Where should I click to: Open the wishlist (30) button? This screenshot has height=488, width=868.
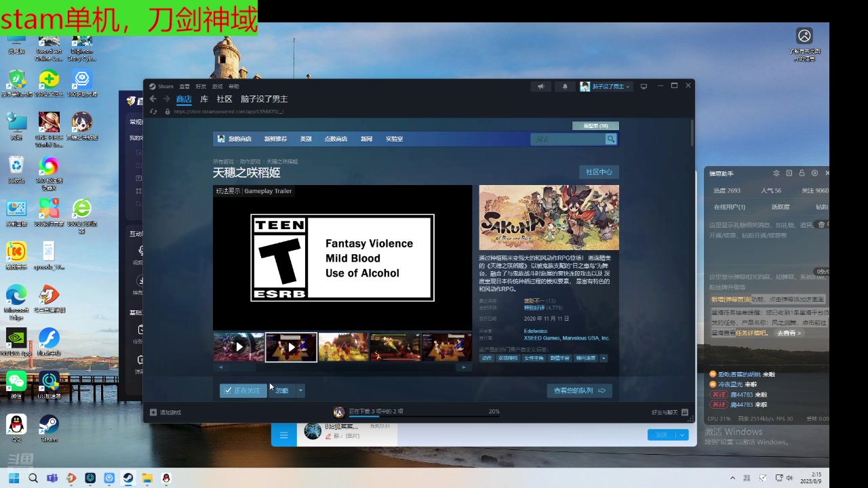click(x=595, y=125)
